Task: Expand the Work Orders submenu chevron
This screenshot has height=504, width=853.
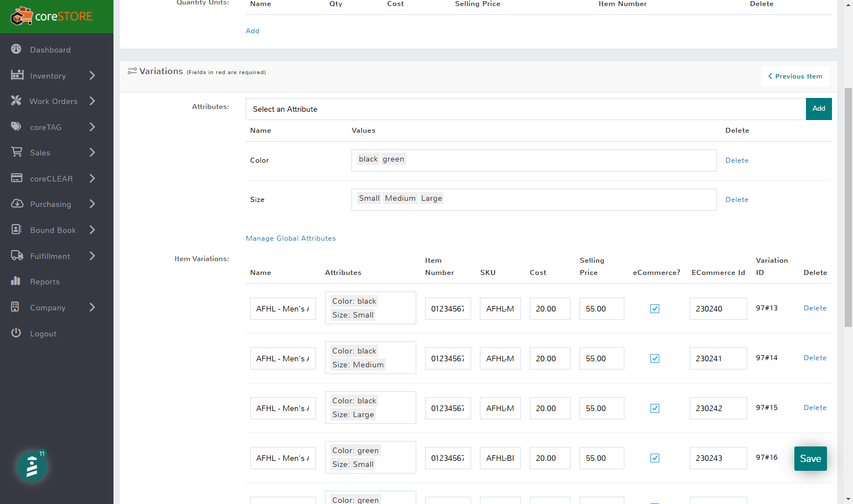Action: (x=92, y=101)
